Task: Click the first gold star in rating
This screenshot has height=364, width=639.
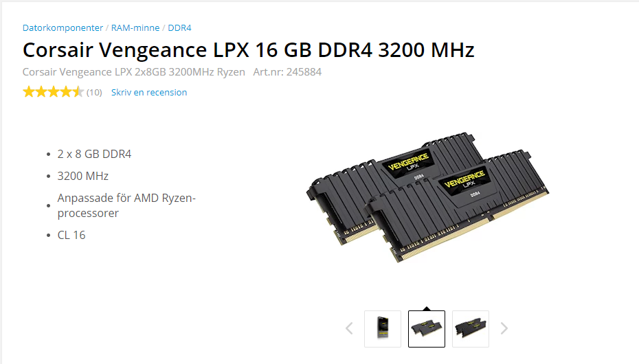Action: click(29, 92)
